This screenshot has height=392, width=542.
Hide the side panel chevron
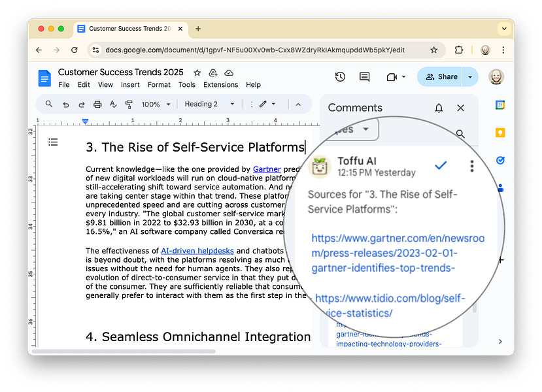point(500,342)
